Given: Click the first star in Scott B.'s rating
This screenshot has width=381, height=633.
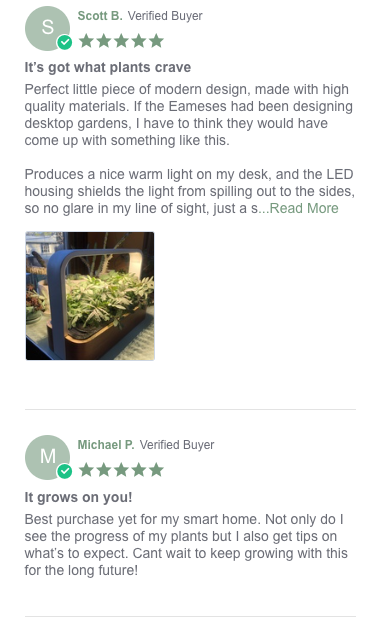Looking at the screenshot, I should [86, 41].
